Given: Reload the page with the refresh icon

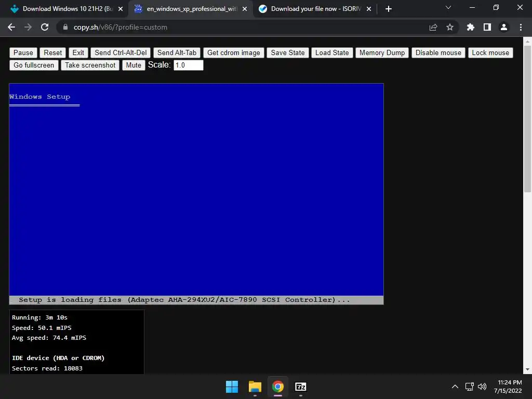Looking at the screenshot, I should click(45, 27).
